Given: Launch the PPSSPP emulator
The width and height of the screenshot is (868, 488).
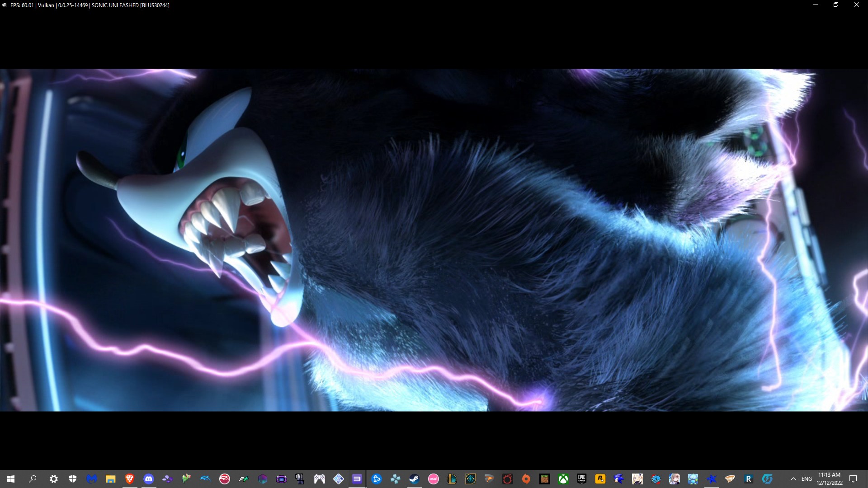Looking at the screenshot, I should click(x=396, y=479).
